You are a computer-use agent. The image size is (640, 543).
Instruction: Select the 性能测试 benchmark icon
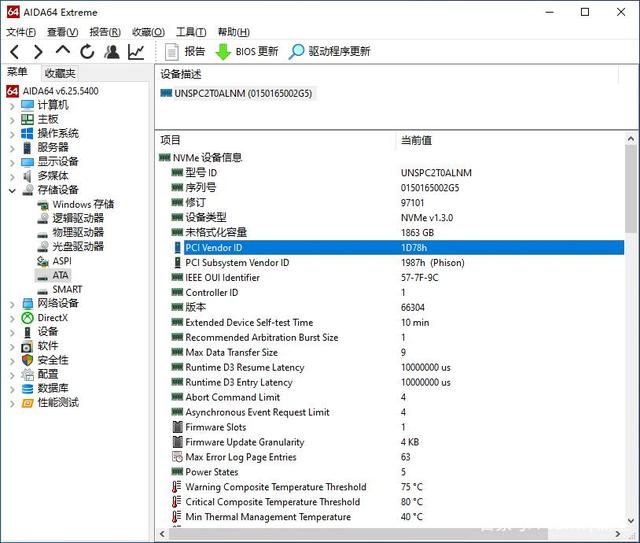coord(27,403)
